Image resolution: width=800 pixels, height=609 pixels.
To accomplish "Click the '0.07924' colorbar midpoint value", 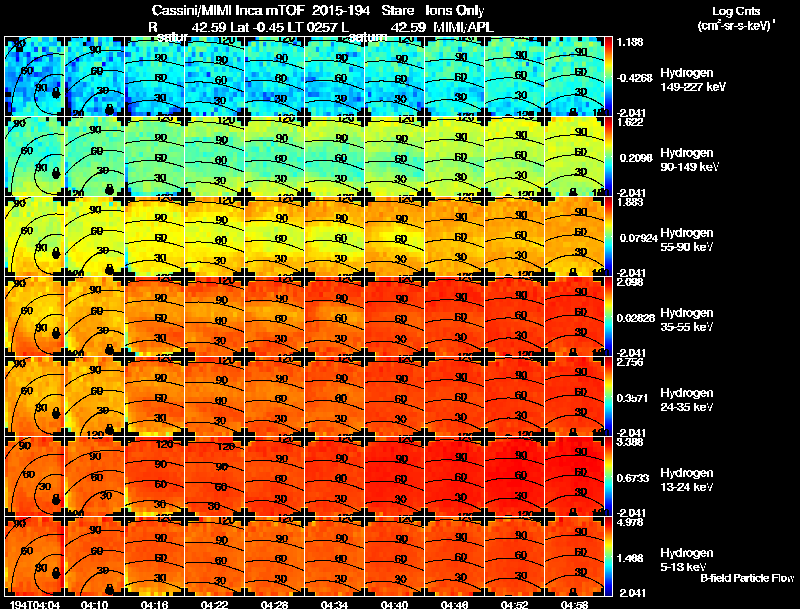I will (637, 238).
